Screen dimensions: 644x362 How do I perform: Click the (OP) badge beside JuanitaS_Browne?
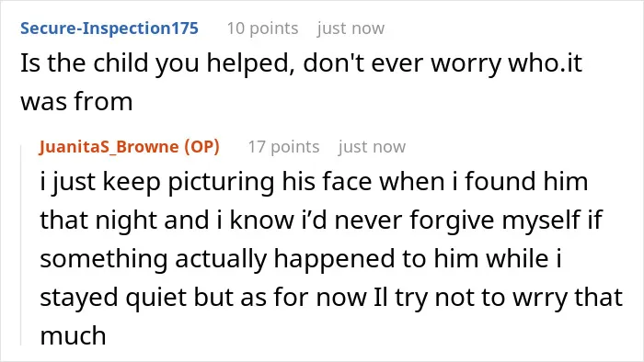[201, 147]
